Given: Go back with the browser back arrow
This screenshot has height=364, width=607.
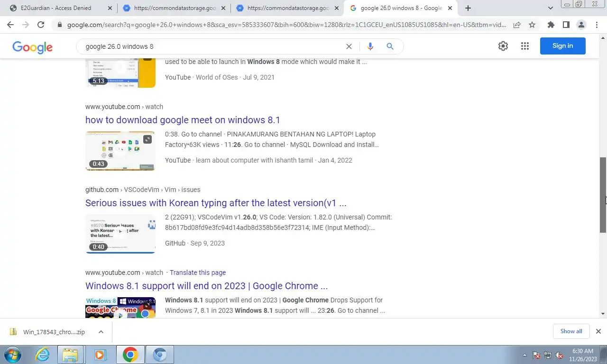Looking at the screenshot, I should (x=10, y=25).
